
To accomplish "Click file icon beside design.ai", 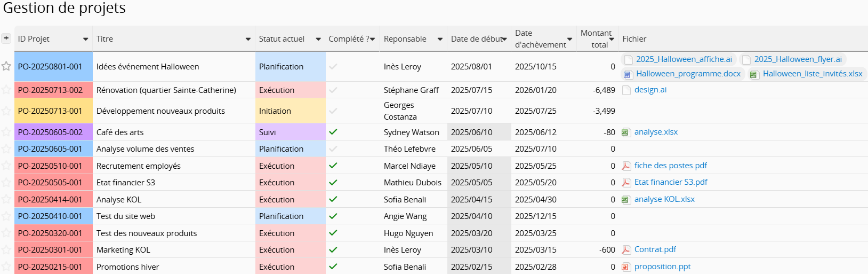I will (x=626, y=90).
